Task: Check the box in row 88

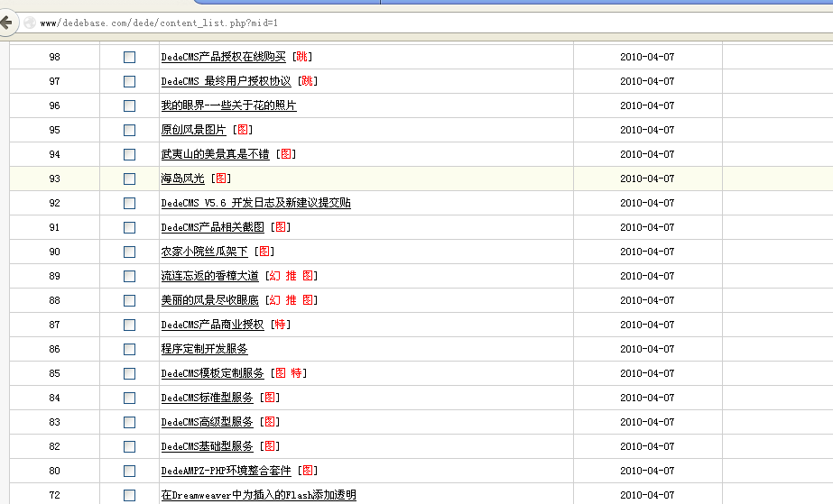Action: [130, 301]
